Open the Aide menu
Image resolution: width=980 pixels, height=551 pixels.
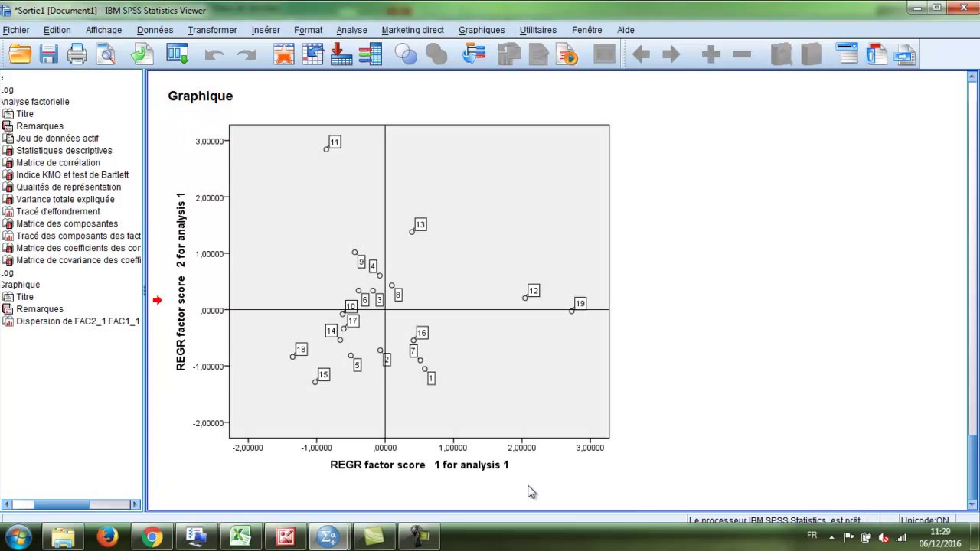(x=626, y=30)
